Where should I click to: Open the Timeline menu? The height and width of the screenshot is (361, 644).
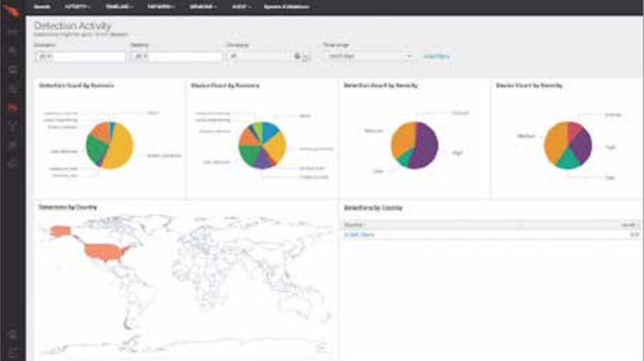tap(119, 6)
